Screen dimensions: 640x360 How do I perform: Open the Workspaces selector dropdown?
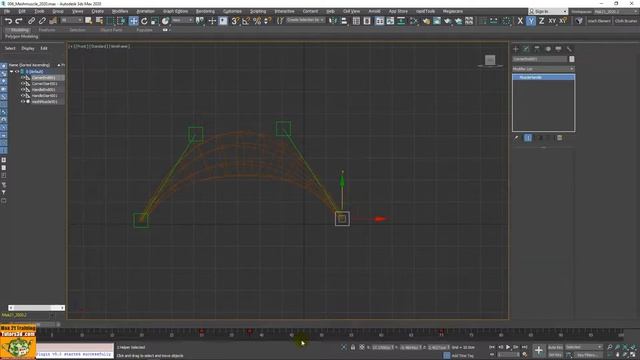[x=616, y=11]
